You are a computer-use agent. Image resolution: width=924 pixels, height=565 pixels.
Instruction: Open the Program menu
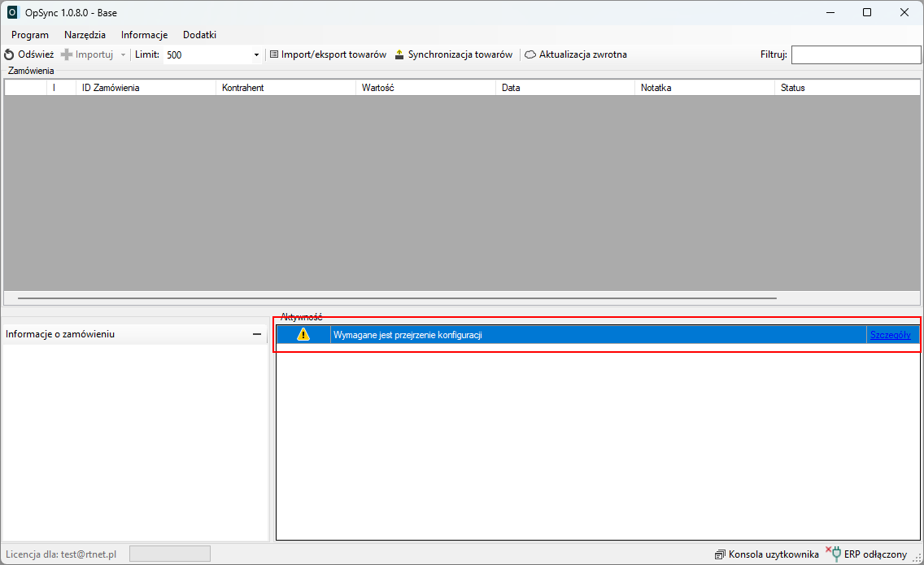(30, 35)
